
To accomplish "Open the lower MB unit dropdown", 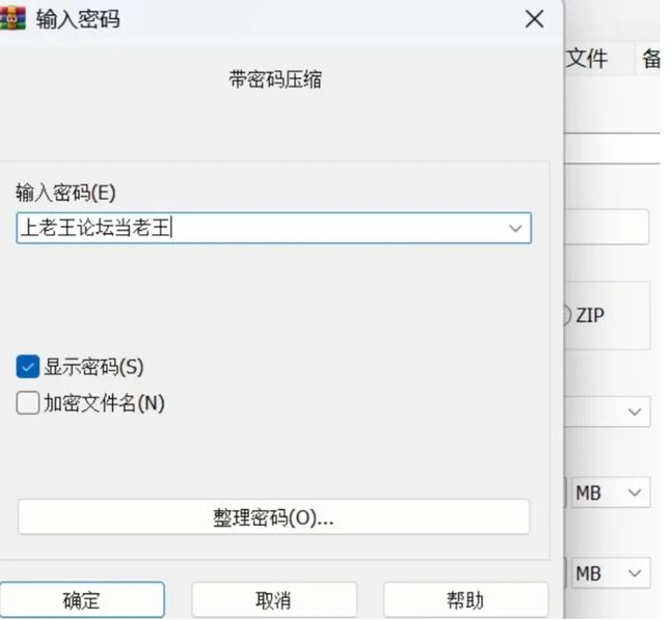I will (610, 573).
